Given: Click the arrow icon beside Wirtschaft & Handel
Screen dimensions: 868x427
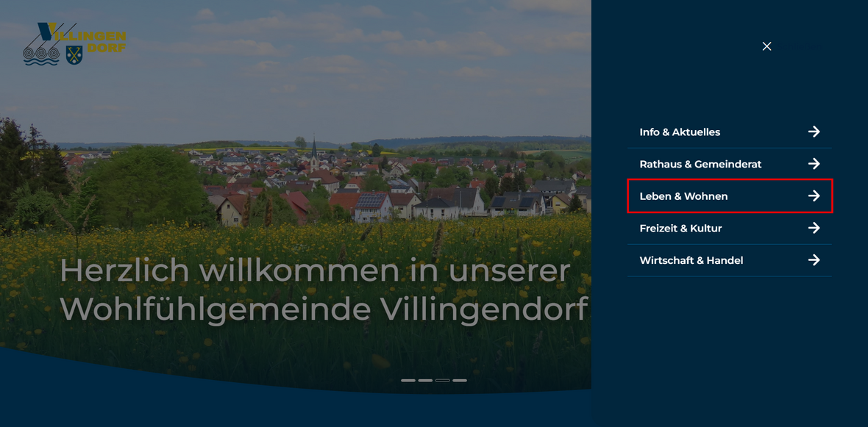Looking at the screenshot, I should (814, 259).
